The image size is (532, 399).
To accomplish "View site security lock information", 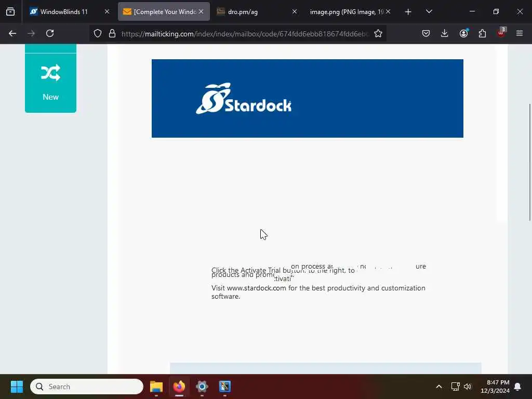I will click(112, 33).
